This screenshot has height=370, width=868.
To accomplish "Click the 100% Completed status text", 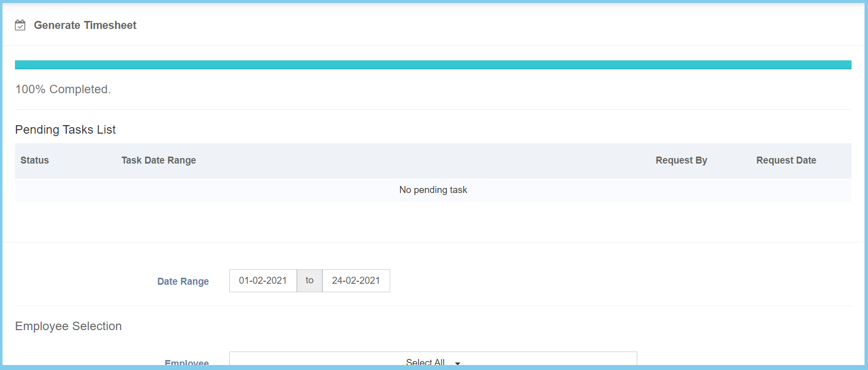I will (x=63, y=89).
